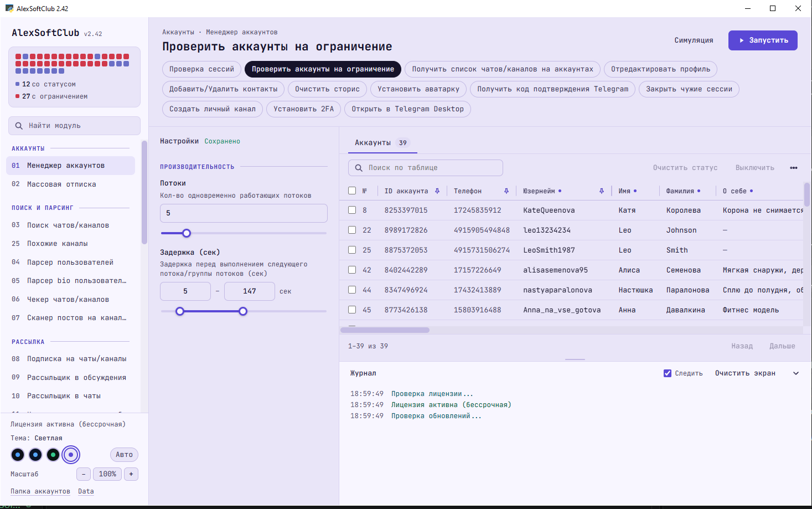Uncheck the Следить checkbox in journal
This screenshot has width=812, height=509.
[x=668, y=373]
